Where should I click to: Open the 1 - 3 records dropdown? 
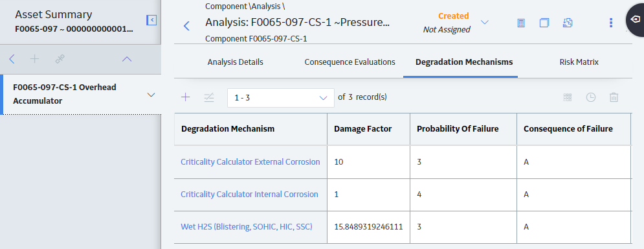[280, 97]
